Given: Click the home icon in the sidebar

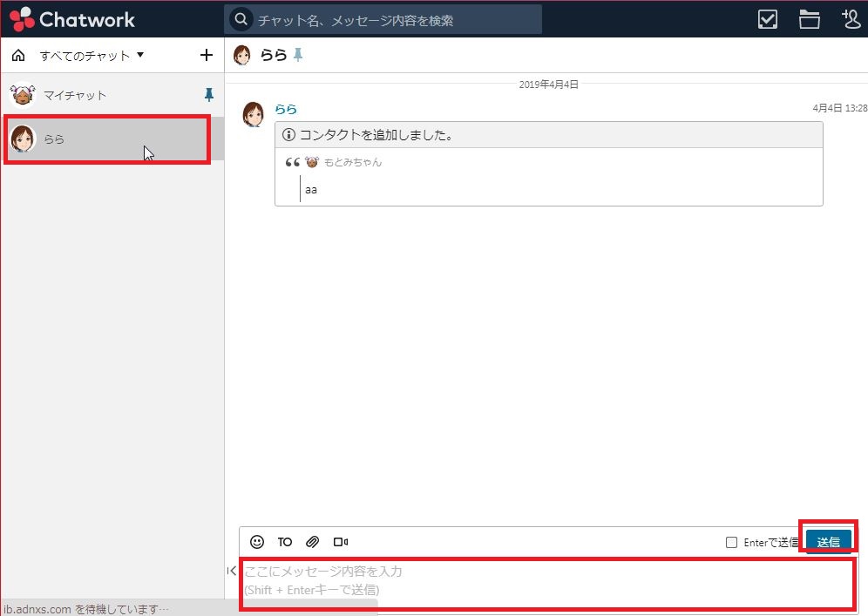Looking at the screenshot, I should 18,56.
